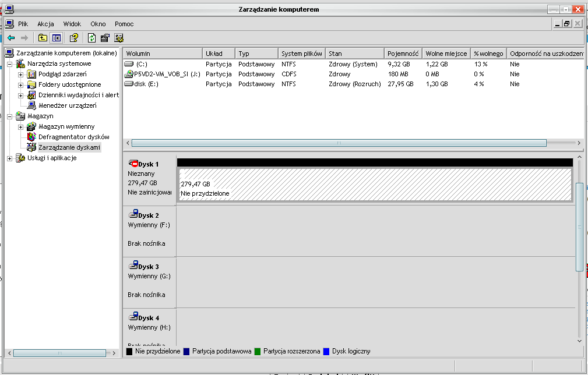Open the Widok menu
This screenshot has height=375, width=588.
[72, 24]
